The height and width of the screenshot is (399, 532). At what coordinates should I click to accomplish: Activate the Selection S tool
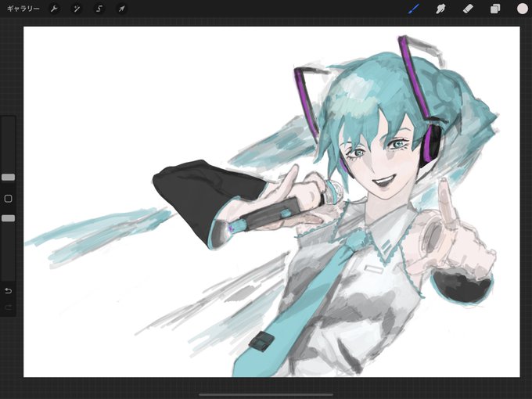[99, 9]
